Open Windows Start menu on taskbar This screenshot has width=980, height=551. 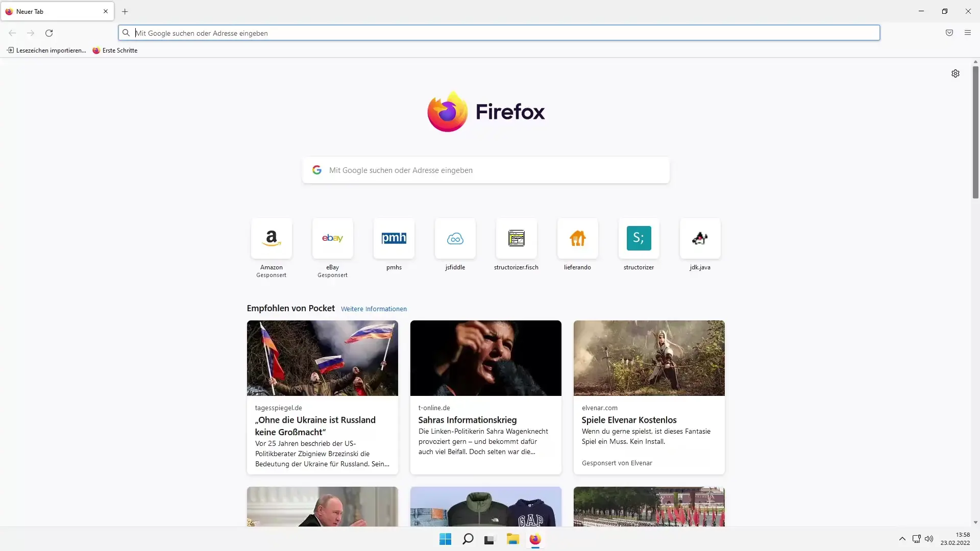(445, 539)
